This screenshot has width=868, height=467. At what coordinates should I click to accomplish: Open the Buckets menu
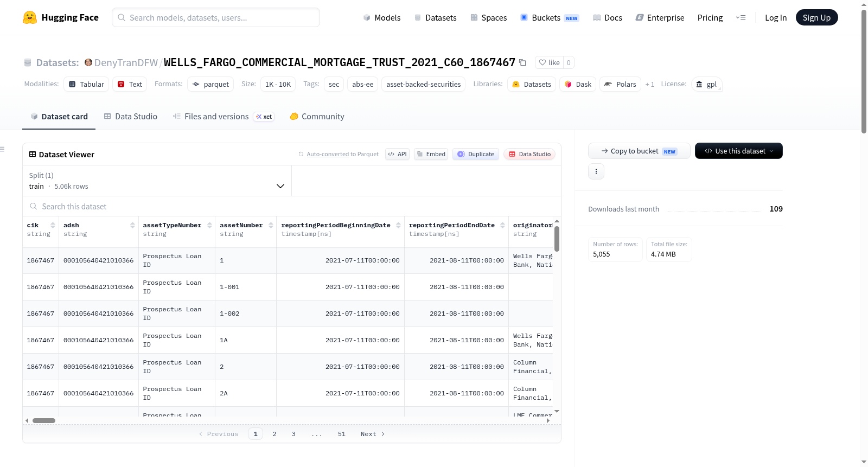coord(550,17)
